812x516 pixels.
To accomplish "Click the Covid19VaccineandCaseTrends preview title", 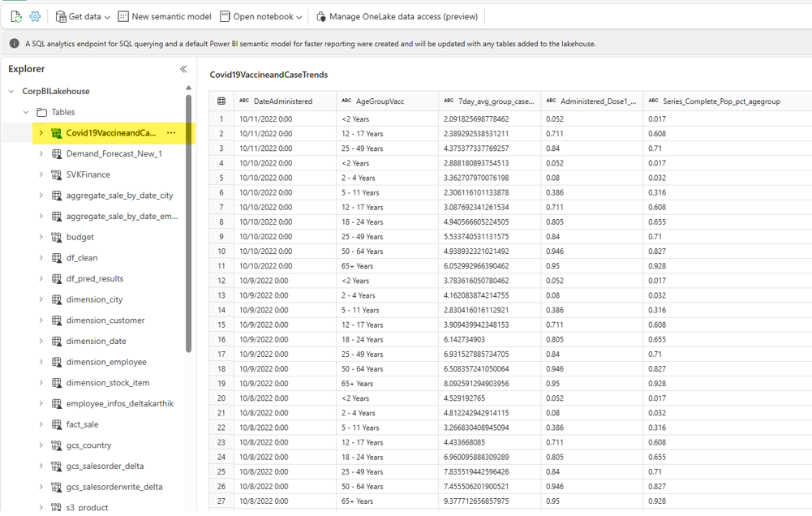I will 269,75.
